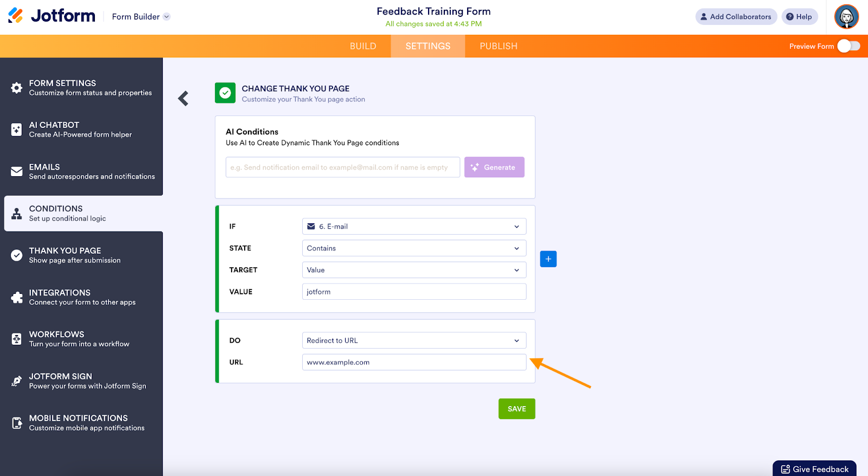The width and height of the screenshot is (868, 476).
Task: Add another condition with blue plus button
Action: tap(548, 259)
